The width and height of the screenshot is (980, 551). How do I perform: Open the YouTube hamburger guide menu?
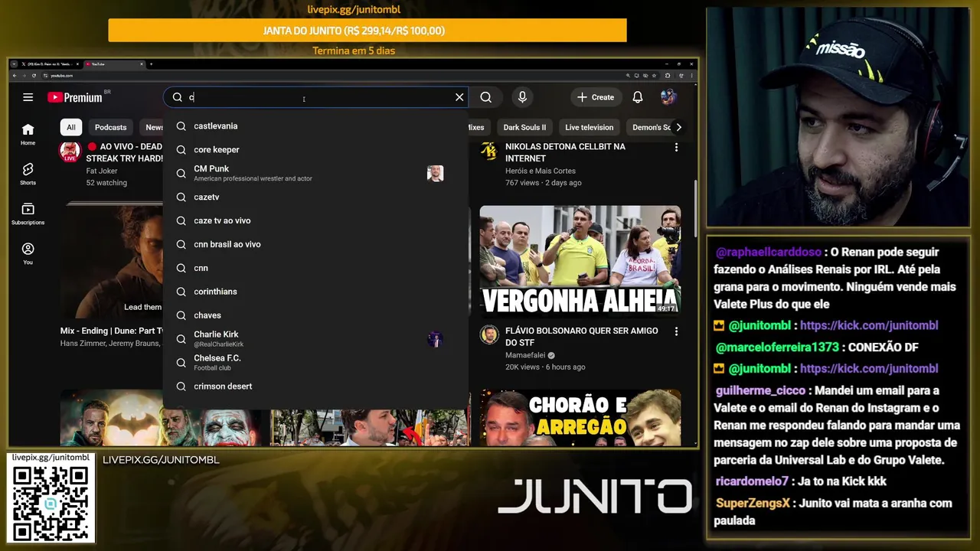pyautogui.click(x=28, y=97)
